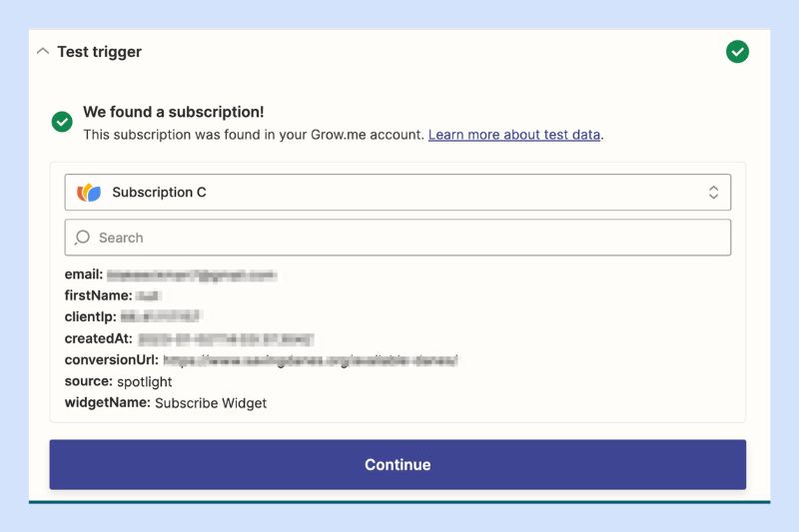Collapse the Test trigger section chevron

click(43, 52)
